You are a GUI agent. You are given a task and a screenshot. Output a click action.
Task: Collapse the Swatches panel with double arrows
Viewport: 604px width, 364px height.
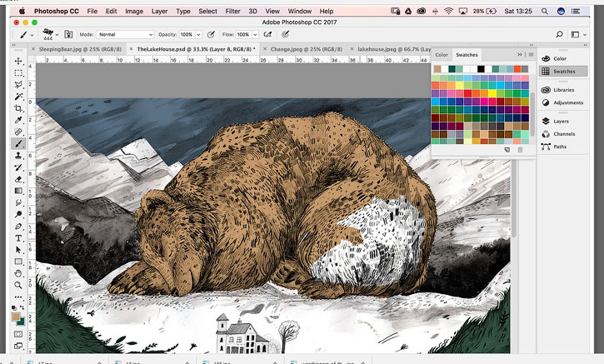click(520, 55)
